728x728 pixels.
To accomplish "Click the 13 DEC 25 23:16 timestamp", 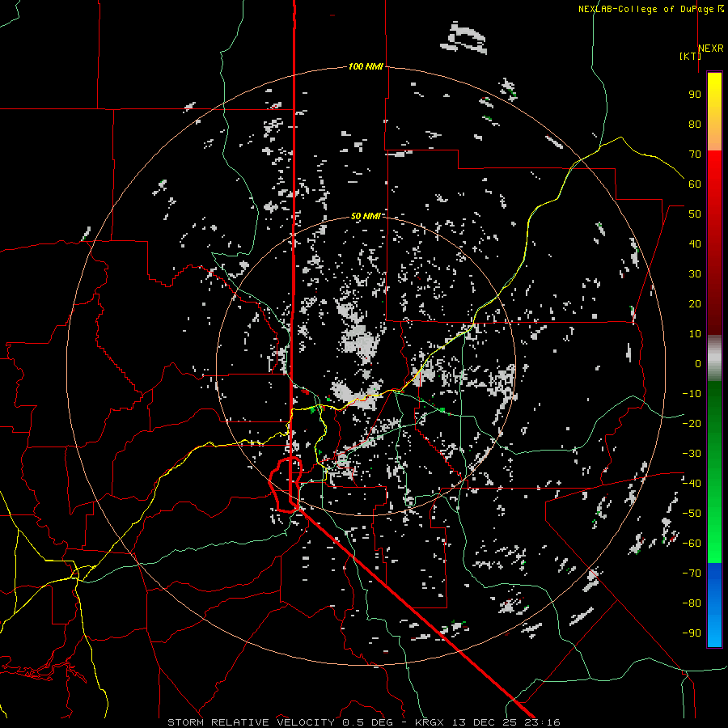I will (506, 722).
